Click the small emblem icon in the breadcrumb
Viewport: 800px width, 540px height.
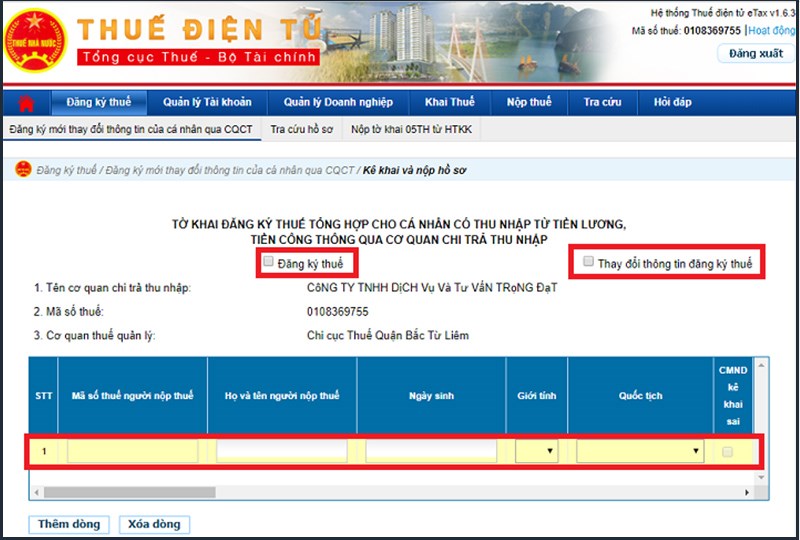click(x=23, y=169)
